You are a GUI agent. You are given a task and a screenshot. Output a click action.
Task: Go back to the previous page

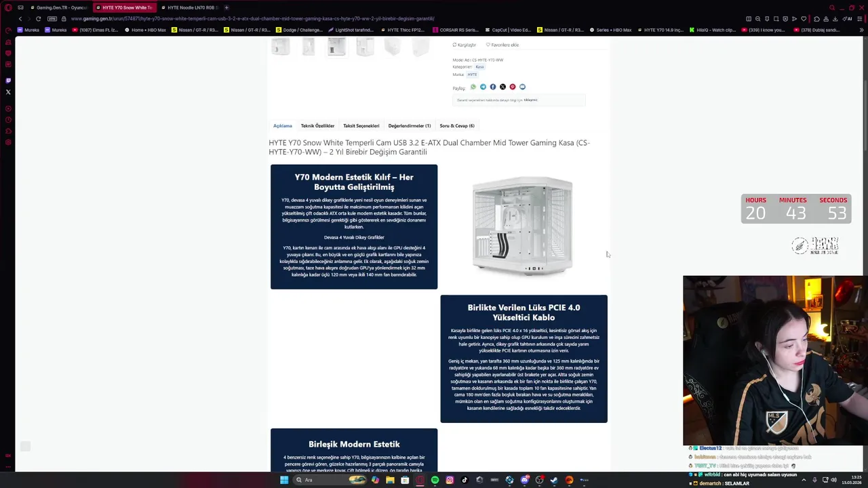pyautogui.click(x=20, y=19)
